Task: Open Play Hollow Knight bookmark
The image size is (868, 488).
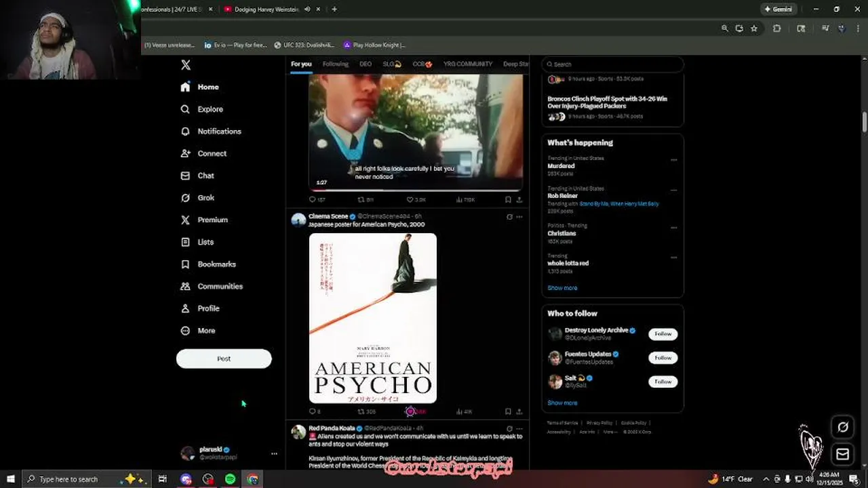Action: click(x=374, y=45)
